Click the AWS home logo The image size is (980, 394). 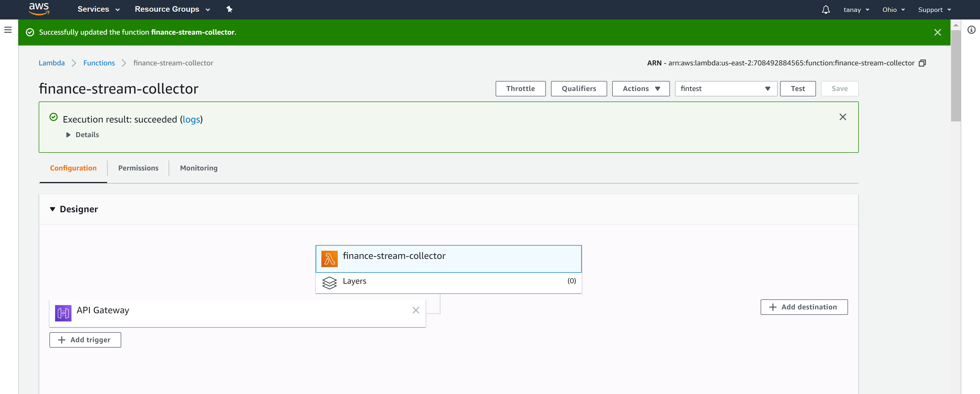point(39,9)
